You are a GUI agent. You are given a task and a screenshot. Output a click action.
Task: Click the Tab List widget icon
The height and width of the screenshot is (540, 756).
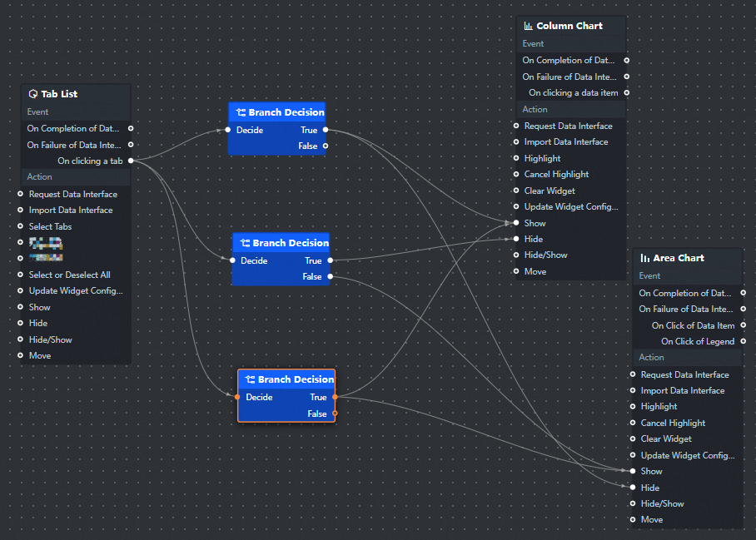(33, 93)
